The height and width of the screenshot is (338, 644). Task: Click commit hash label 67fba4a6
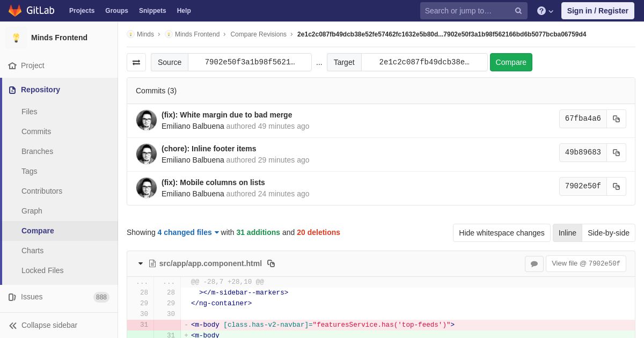583,119
